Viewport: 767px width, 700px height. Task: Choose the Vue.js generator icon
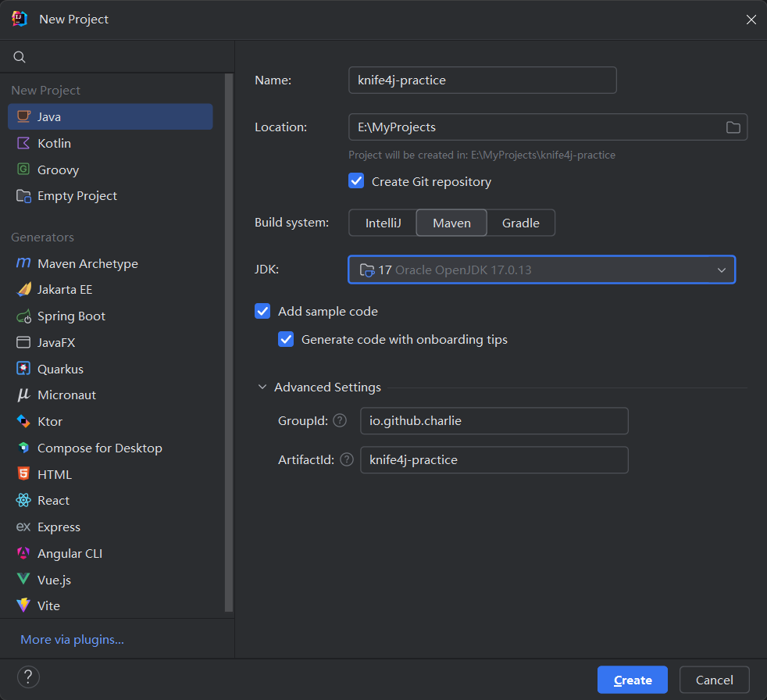point(23,579)
